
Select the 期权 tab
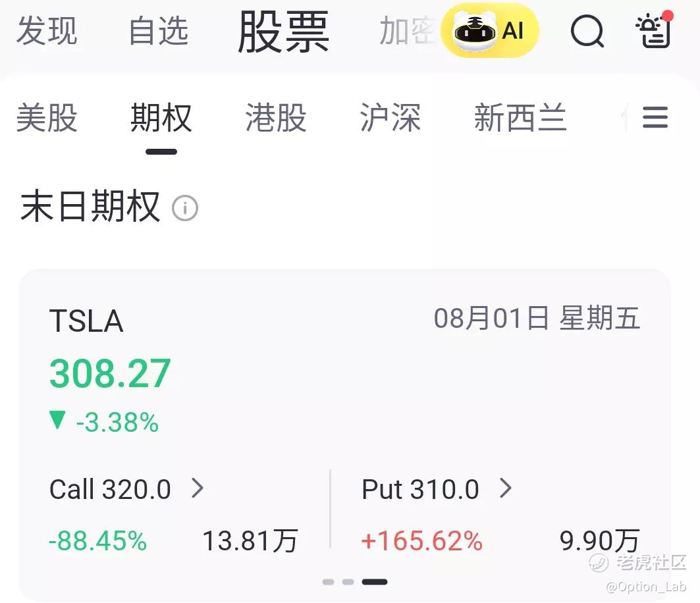[161, 117]
